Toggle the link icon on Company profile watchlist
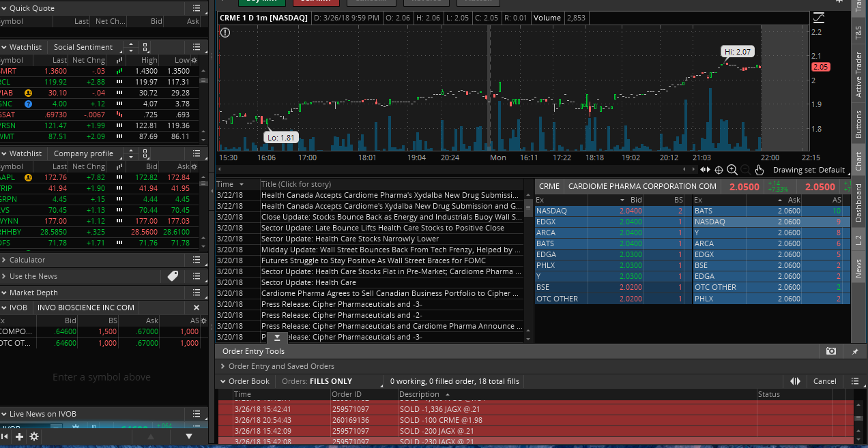Screen dimensions: 868x448 coord(145,153)
